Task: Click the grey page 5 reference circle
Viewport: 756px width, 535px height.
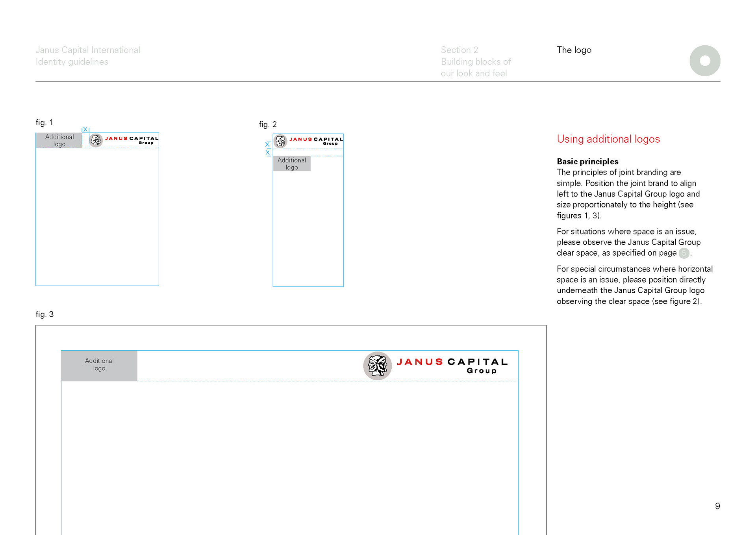Action: click(684, 253)
